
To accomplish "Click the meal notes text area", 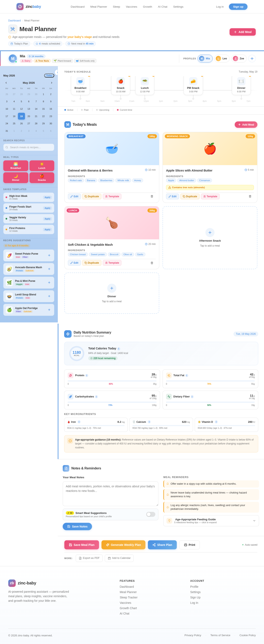I will point(110,494).
